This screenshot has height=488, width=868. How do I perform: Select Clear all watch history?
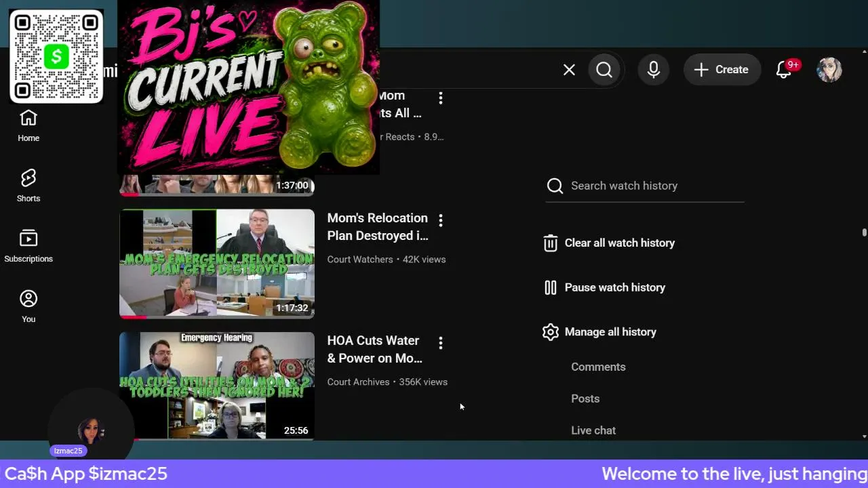(620, 243)
